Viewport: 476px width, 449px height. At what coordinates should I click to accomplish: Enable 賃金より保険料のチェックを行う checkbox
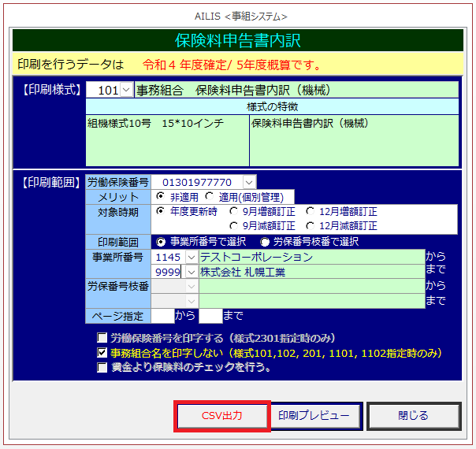[102, 367]
